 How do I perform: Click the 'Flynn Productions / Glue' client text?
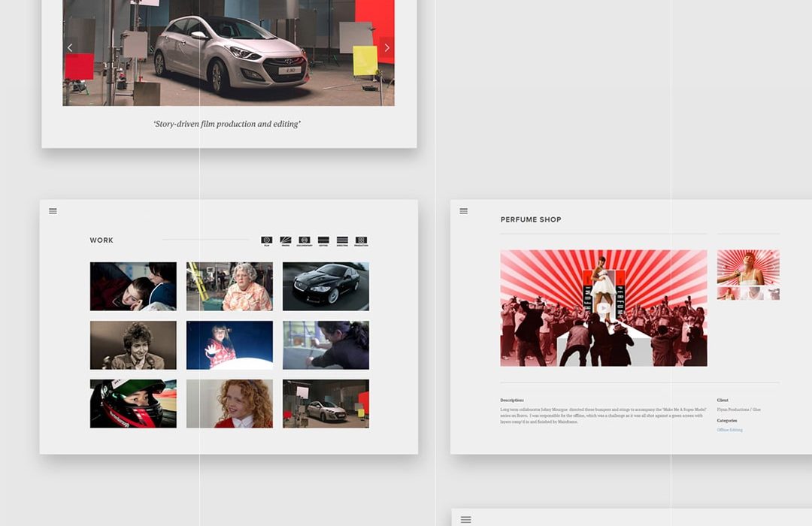739,410
